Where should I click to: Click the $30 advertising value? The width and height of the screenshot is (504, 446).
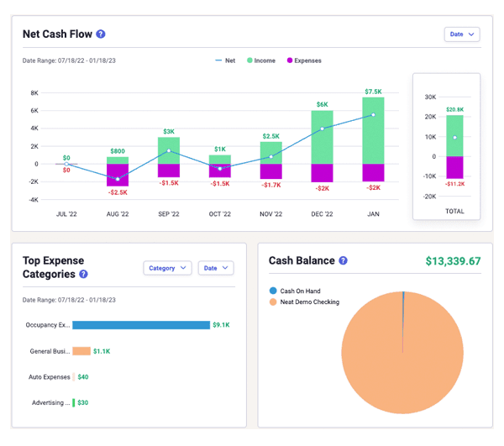click(83, 402)
